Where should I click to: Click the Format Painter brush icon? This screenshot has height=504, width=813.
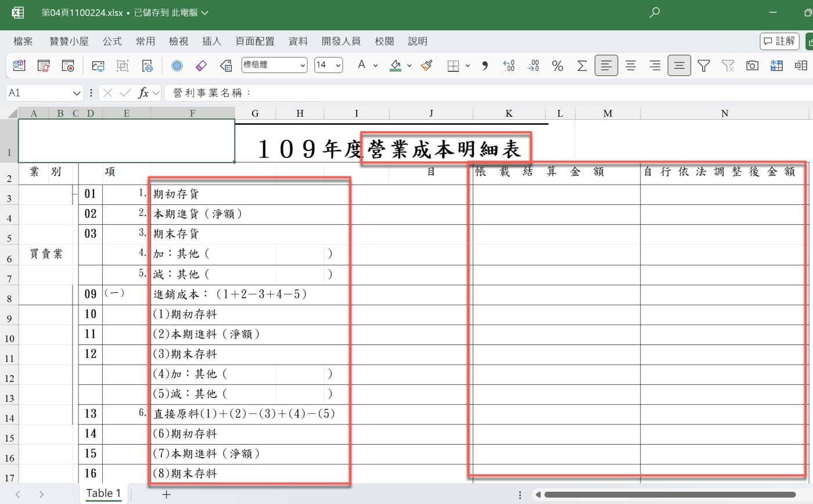427,66
